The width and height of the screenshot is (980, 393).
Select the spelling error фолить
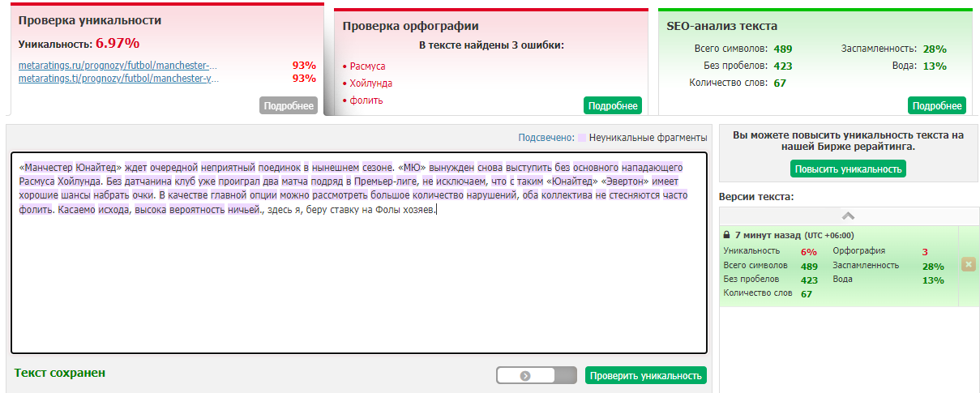coord(366,100)
